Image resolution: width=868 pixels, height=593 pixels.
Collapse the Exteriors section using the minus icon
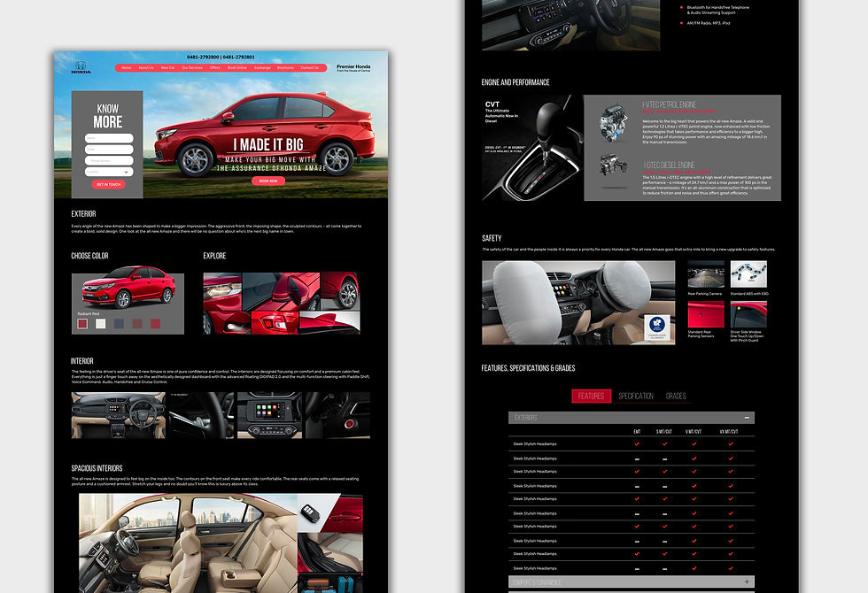click(x=747, y=418)
